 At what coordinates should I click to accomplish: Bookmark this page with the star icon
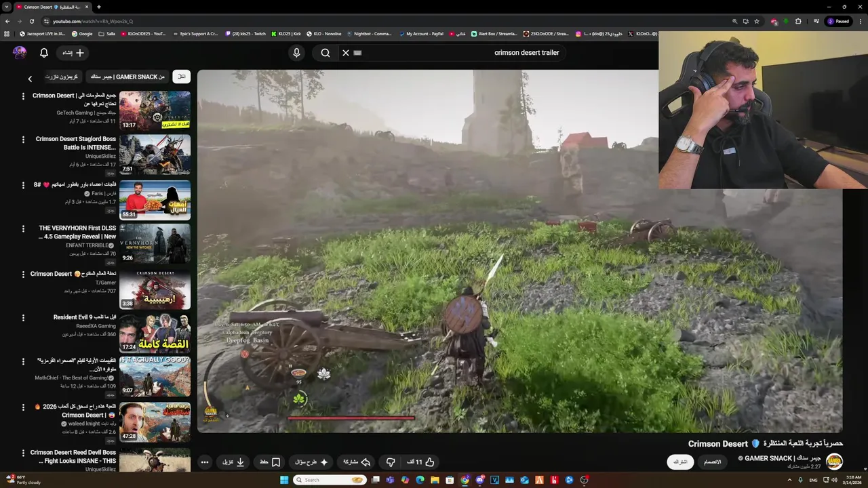click(756, 21)
